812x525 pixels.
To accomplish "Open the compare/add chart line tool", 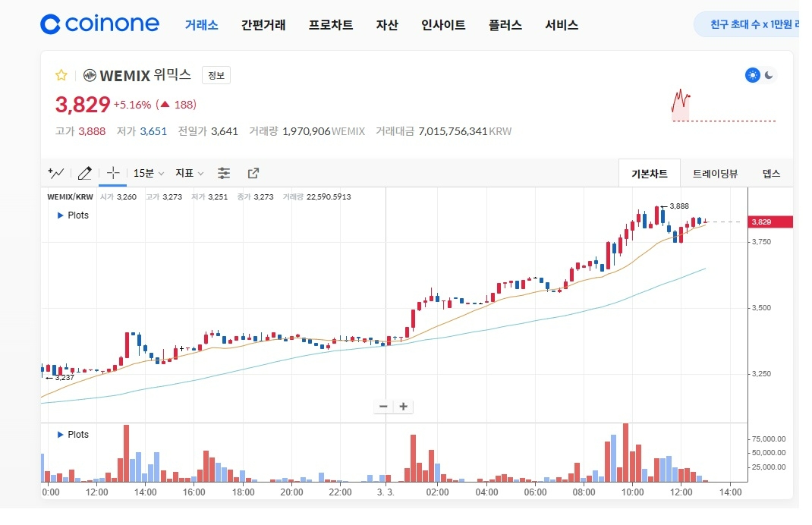I will pos(56,173).
